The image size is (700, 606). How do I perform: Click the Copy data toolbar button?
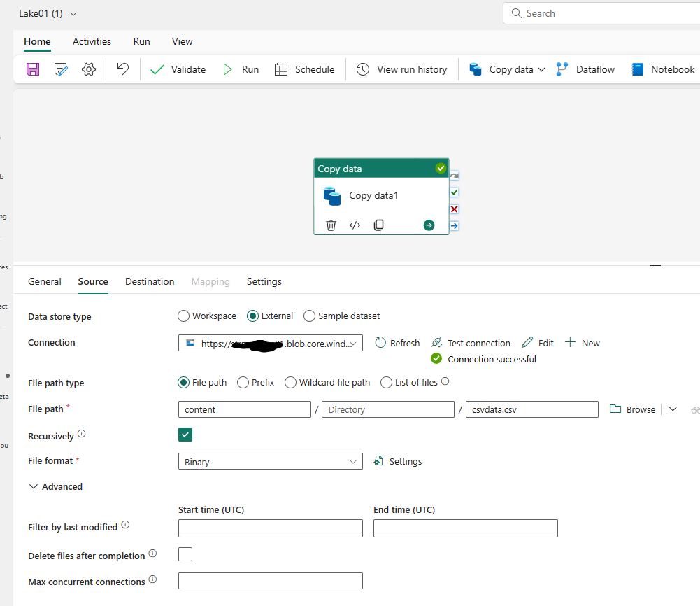[501, 69]
